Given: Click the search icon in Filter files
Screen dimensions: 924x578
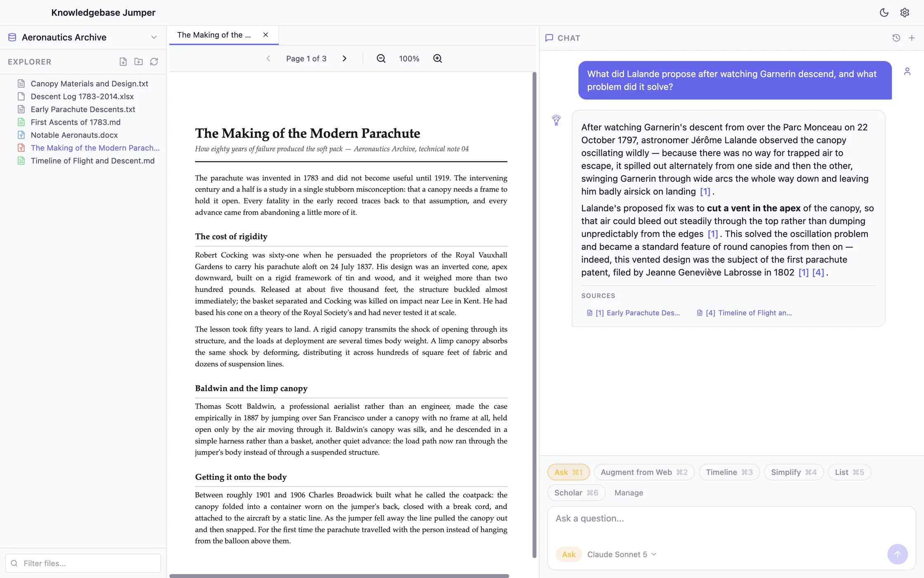Looking at the screenshot, I should [x=14, y=563].
